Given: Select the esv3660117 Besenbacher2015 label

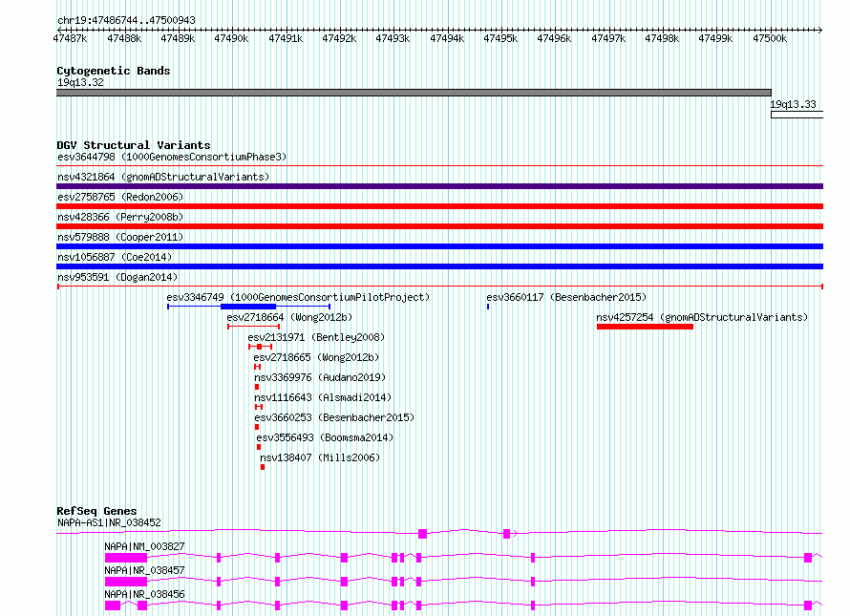Looking at the screenshot, I should coord(566,297).
